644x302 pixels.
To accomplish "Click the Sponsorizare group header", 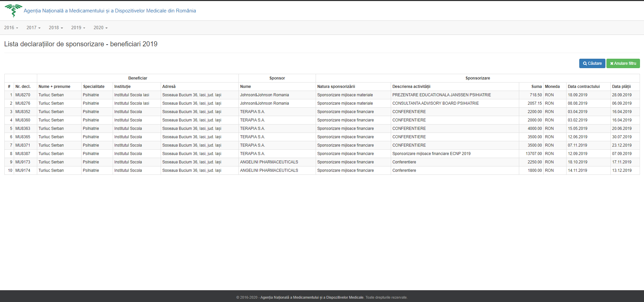I will (478, 78).
